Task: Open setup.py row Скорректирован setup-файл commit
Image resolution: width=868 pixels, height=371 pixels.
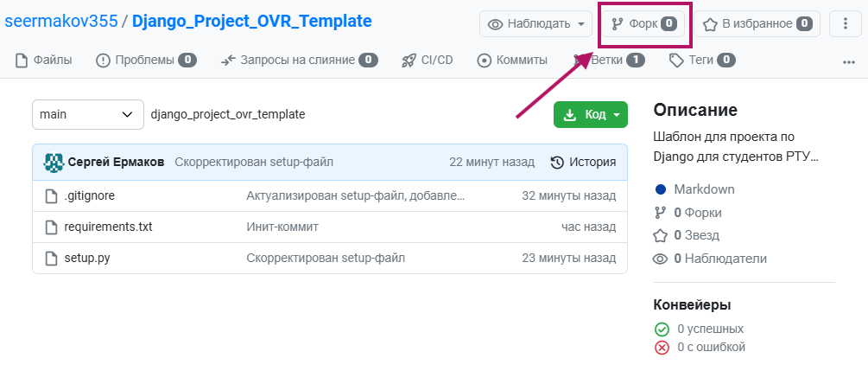Action: coord(326,258)
